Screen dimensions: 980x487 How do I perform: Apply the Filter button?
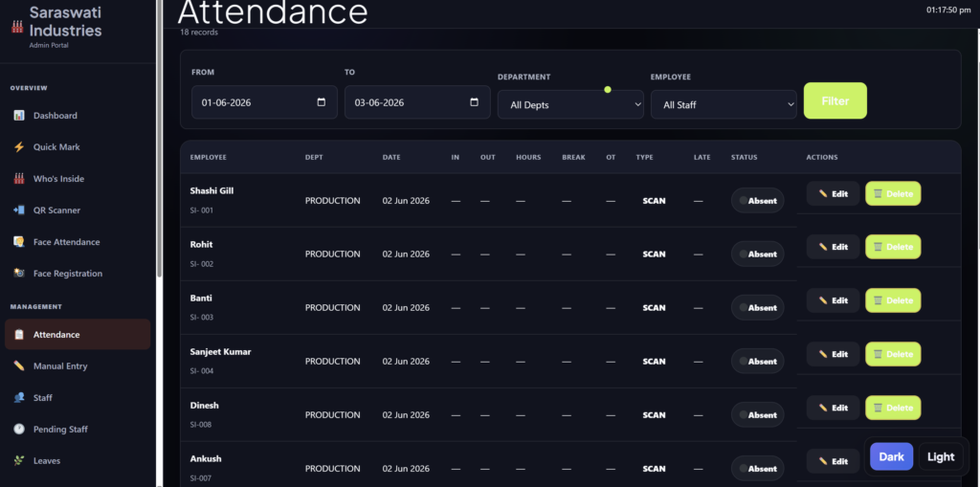tap(835, 100)
